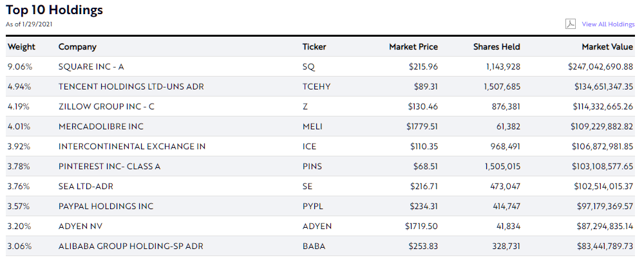Click the Shares Held column header
Screen dimensions: 644x260
[x=497, y=47]
